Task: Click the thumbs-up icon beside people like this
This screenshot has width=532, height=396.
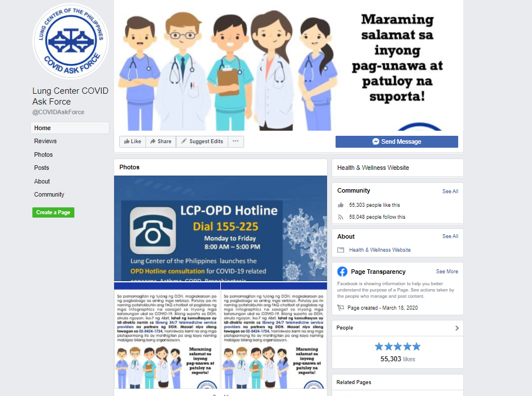Action: pos(341,205)
